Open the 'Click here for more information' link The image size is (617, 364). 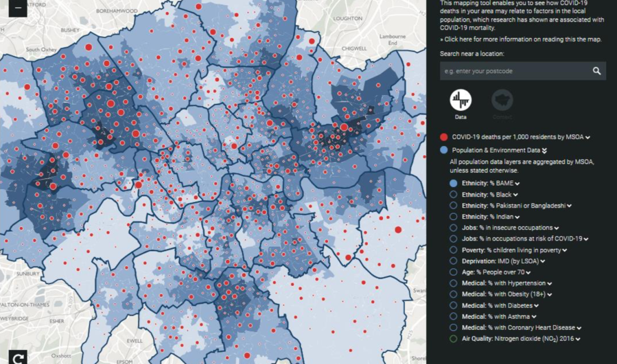(x=521, y=40)
